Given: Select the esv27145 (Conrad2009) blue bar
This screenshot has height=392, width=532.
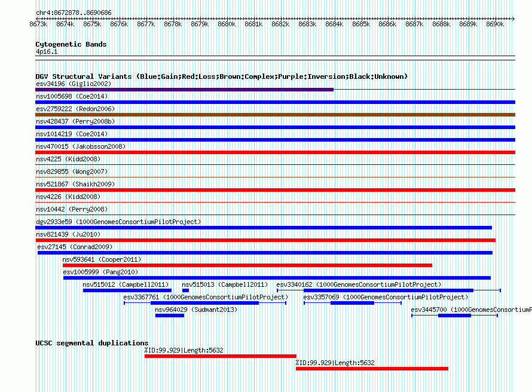Looking at the screenshot, I should point(265,253).
